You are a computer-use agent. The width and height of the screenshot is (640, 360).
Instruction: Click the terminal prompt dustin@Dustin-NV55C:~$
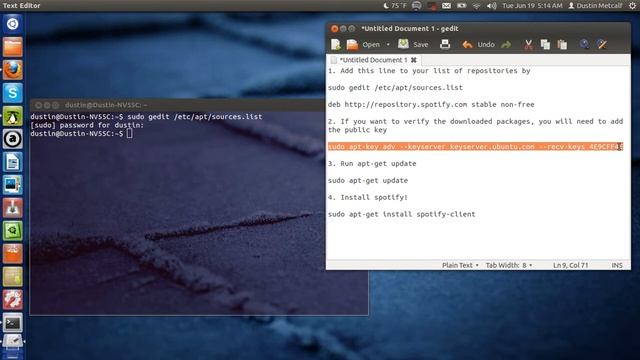pos(77,134)
